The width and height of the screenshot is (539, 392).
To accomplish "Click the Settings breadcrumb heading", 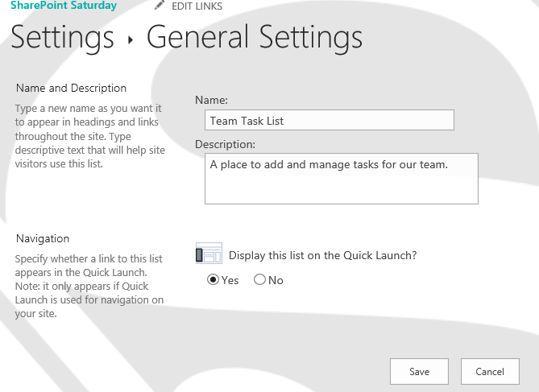I will click(62, 38).
